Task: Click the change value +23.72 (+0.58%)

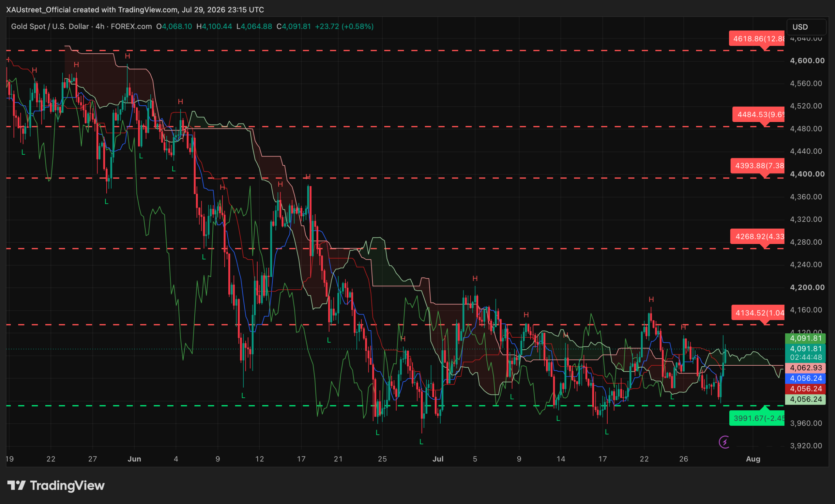Action: (344, 26)
